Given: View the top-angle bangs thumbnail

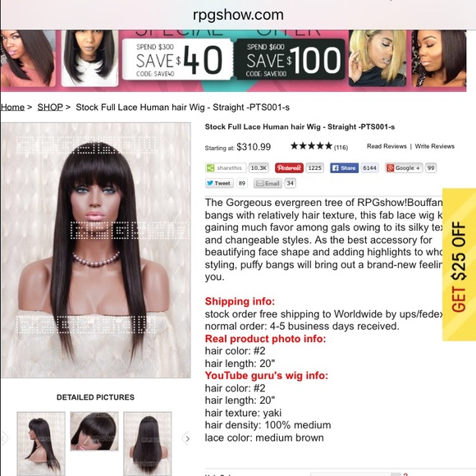Looking at the screenshot, I should click(x=94, y=431).
